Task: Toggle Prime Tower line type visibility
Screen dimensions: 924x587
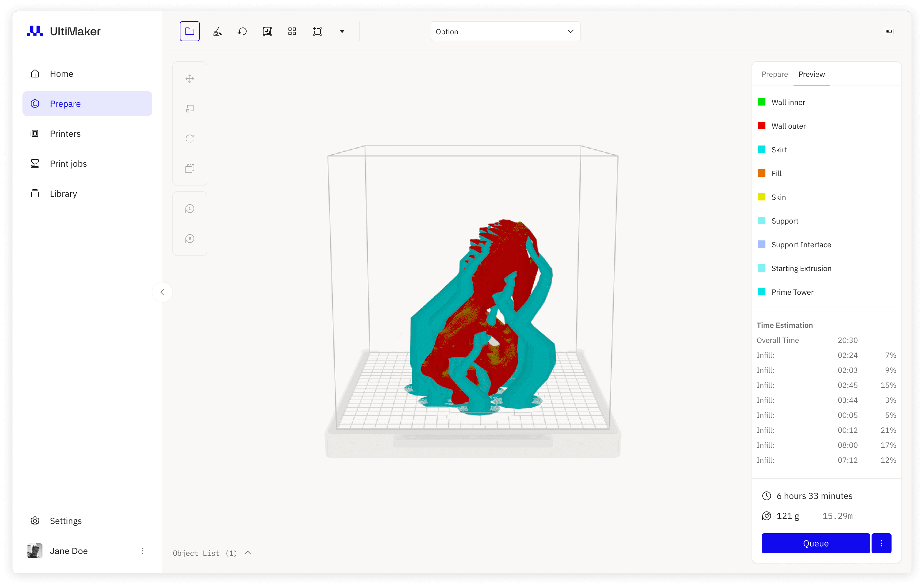Action: point(792,292)
